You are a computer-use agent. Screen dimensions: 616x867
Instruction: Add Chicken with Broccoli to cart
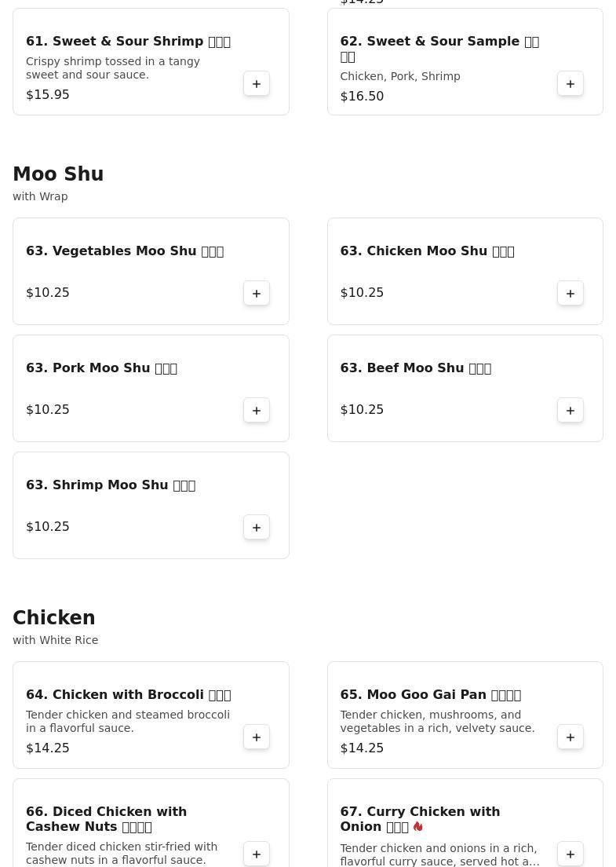pos(257,737)
